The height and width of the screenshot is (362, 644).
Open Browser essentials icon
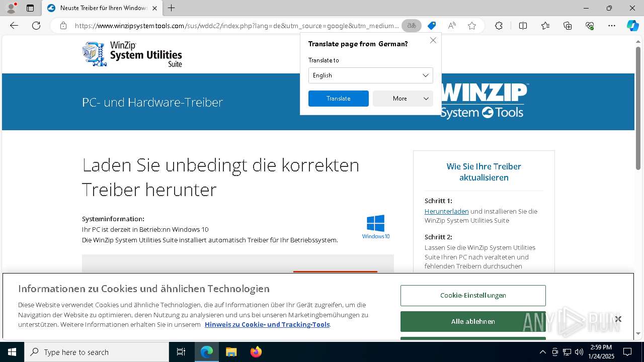590,26
